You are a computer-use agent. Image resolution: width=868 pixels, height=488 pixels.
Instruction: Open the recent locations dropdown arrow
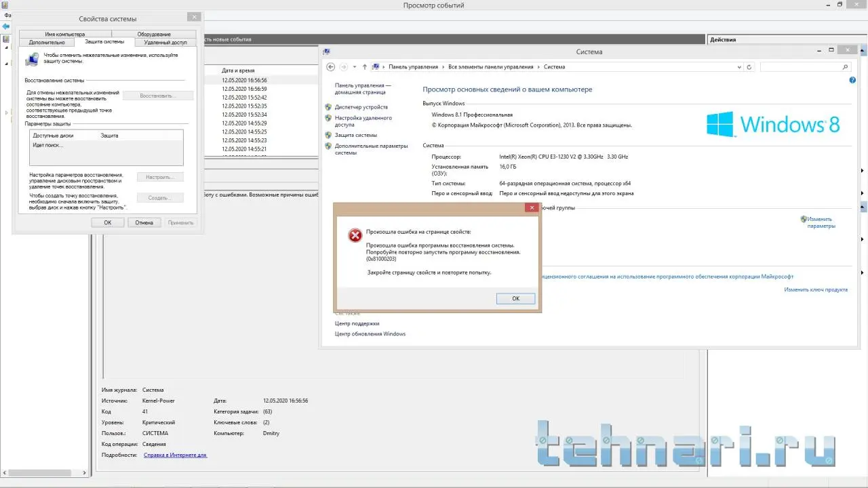355,67
